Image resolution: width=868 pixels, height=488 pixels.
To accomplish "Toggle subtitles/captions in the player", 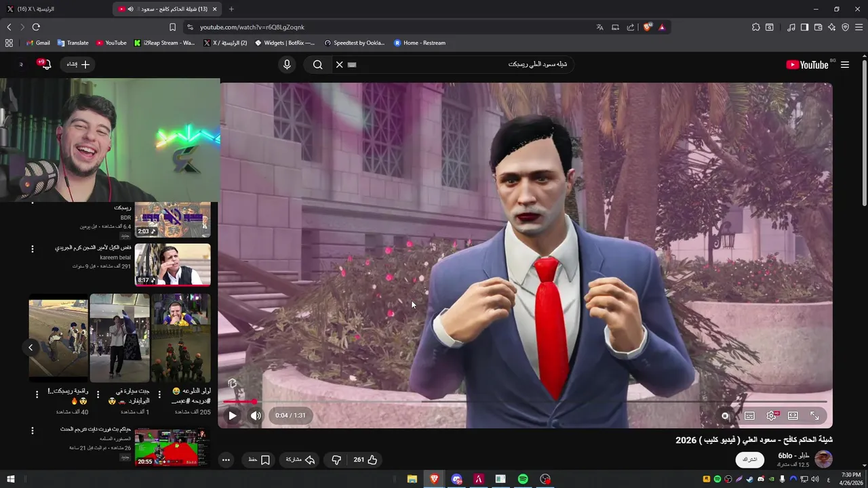I will coord(749,415).
